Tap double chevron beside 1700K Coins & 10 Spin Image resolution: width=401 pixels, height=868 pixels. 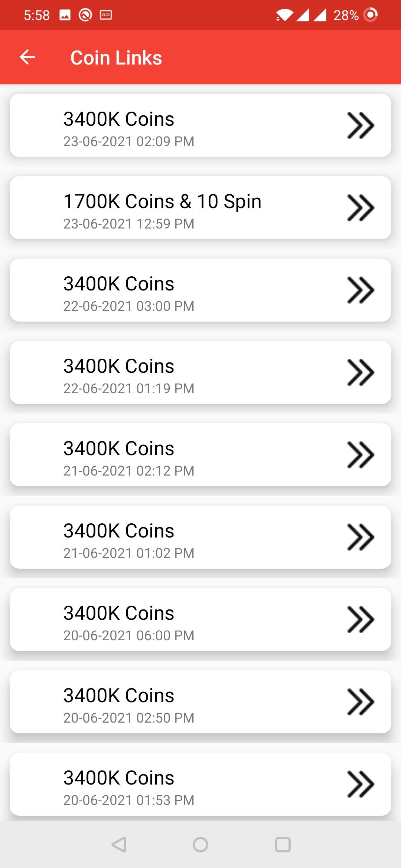pos(360,208)
